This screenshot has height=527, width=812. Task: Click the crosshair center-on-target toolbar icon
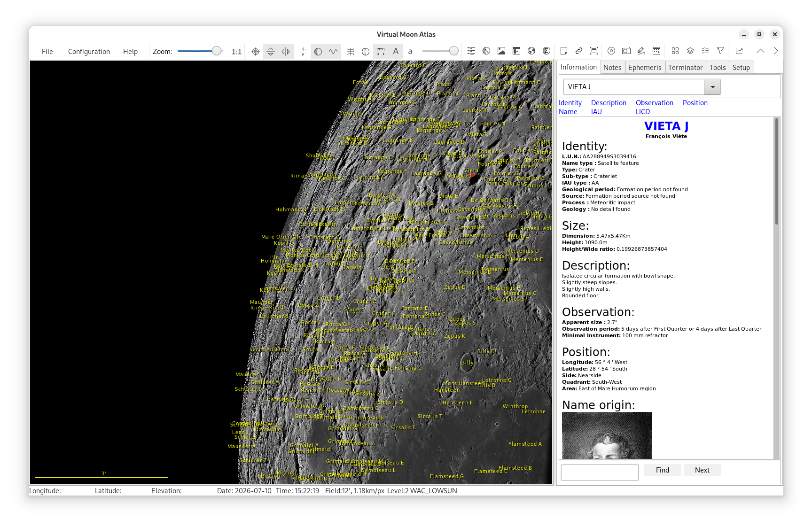[256, 52]
